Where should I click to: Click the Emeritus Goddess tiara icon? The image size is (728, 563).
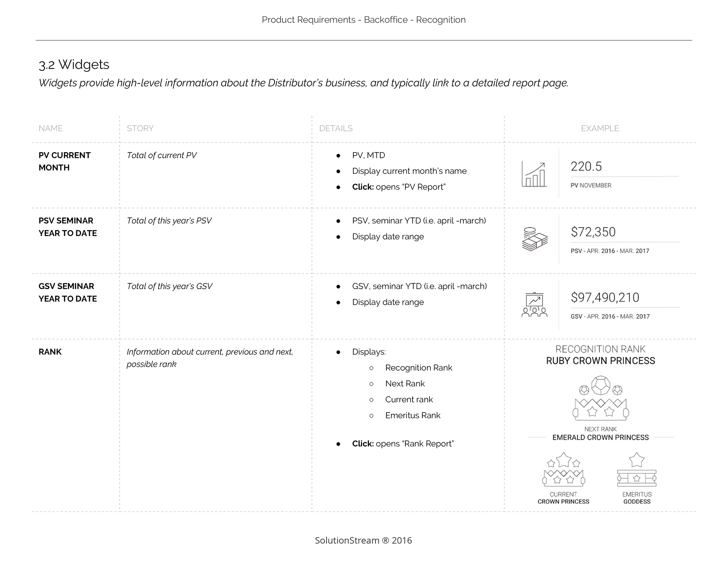(x=637, y=470)
